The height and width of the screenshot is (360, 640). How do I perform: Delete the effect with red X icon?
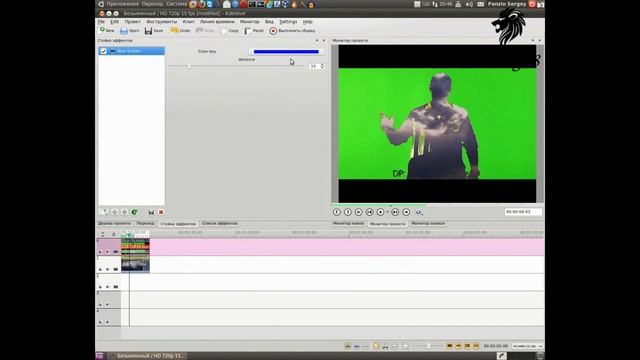(x=161, y=212)
